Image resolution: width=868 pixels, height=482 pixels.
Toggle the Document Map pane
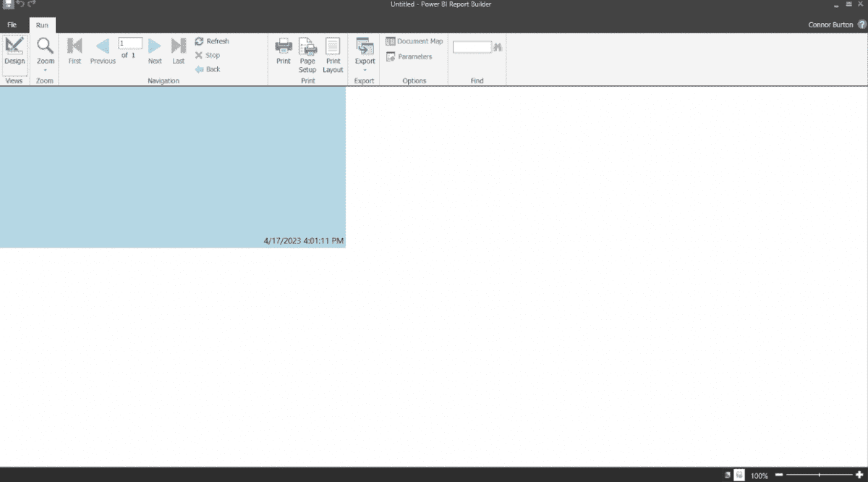(414, 41)
